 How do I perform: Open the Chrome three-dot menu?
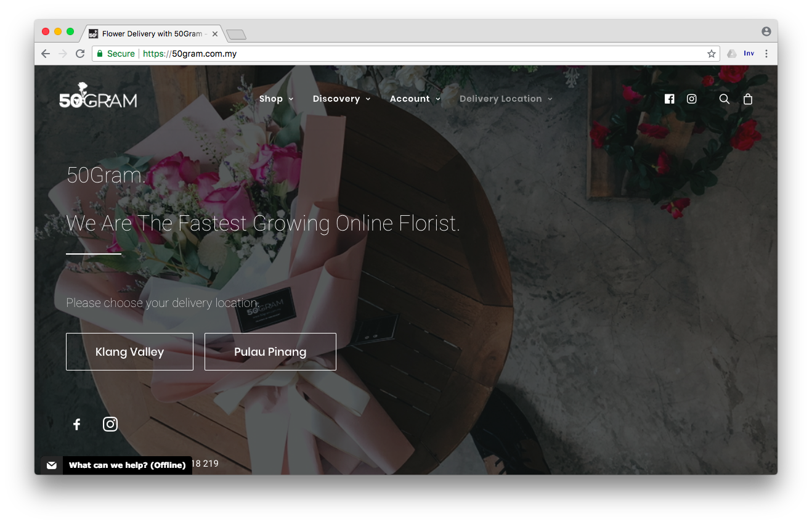click(766, 54)
